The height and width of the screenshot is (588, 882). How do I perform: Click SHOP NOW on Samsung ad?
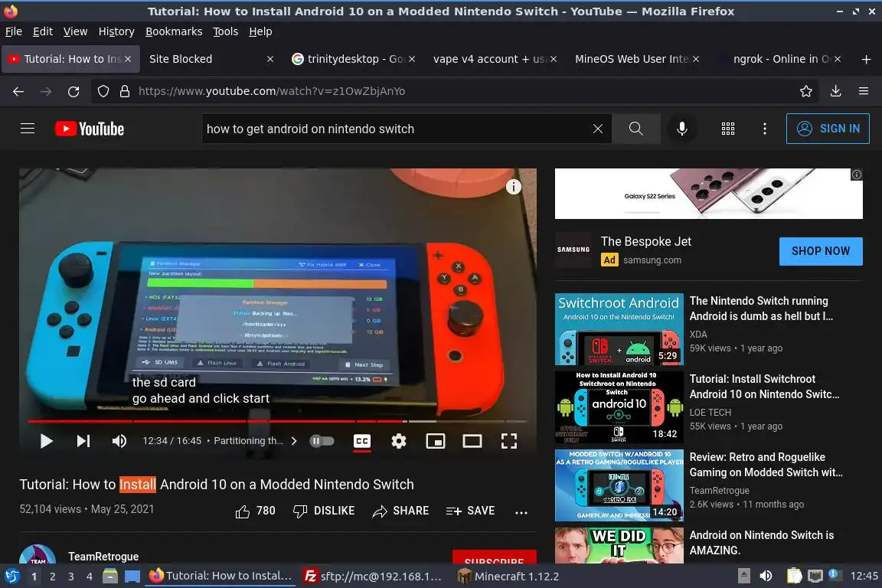(x=821, y=251)
